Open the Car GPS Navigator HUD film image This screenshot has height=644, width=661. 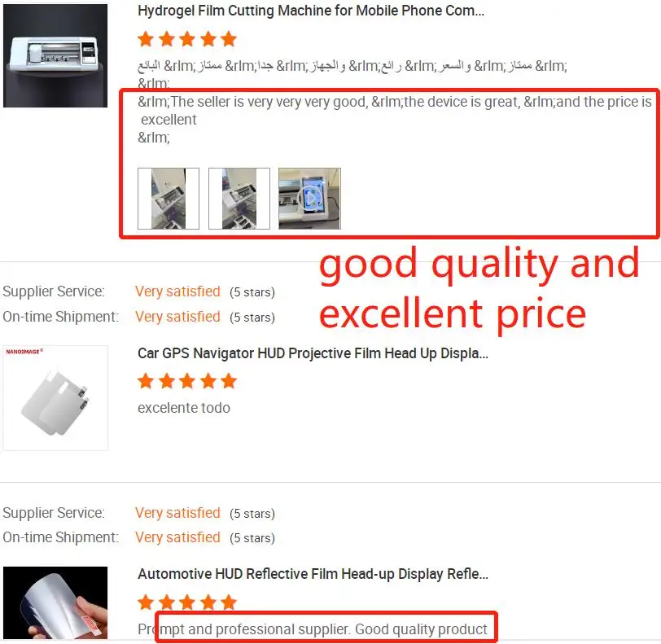tap(55, 397)
